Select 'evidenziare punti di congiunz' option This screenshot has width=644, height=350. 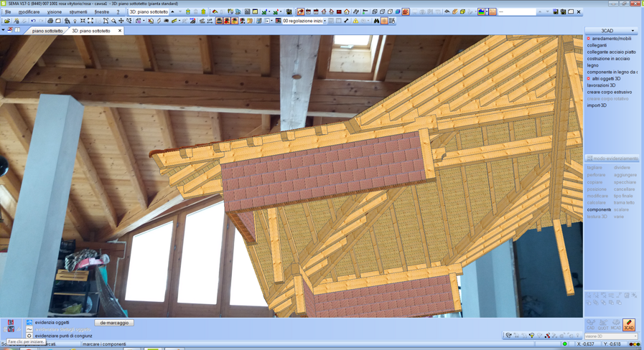pyautogui.click(x=63, y=336)
